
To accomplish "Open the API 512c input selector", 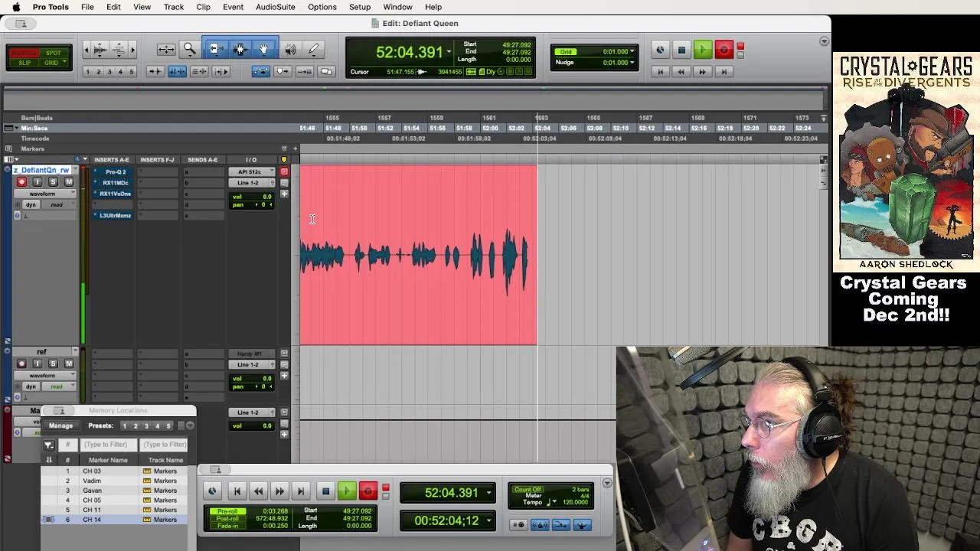I will [x=250, y=171].
